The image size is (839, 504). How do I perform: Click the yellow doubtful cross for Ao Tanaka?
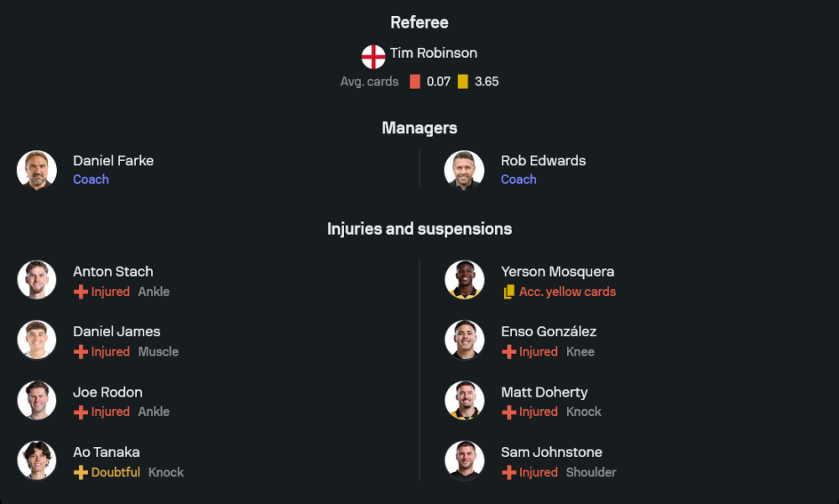(x=81, y=472)
